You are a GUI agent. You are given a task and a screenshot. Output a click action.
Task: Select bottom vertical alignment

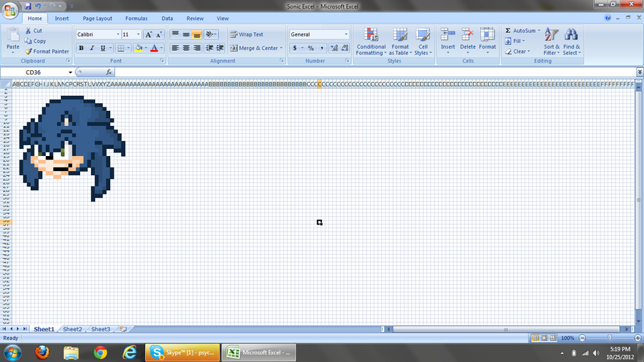pyautogui.click(x=197, y=34)
